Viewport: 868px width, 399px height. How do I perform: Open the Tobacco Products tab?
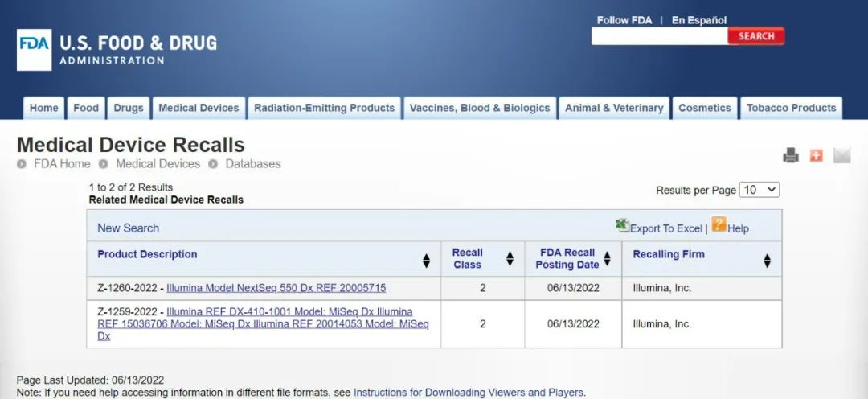[791, 108]
